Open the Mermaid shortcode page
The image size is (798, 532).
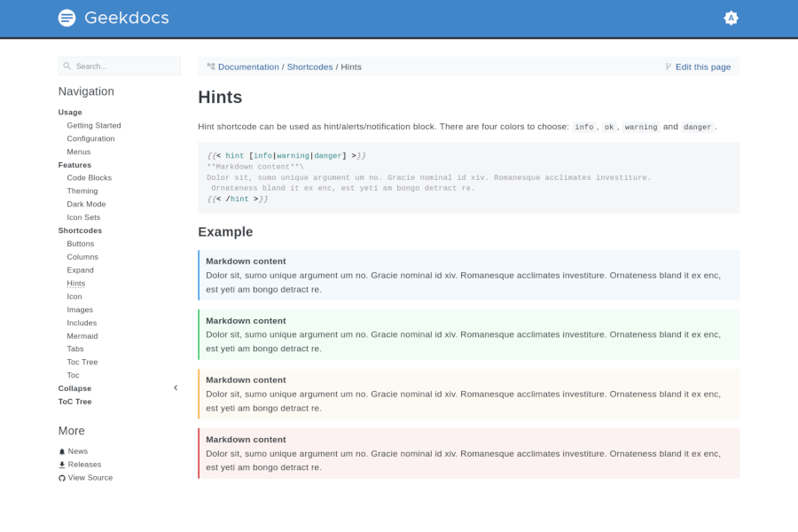pyautogui.click(x=82, y=336)
